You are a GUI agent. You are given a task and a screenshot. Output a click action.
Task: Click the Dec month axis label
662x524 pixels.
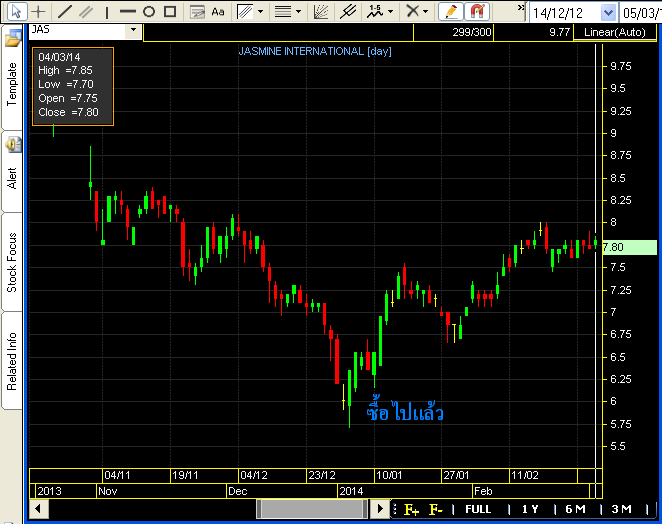[237, 491]
